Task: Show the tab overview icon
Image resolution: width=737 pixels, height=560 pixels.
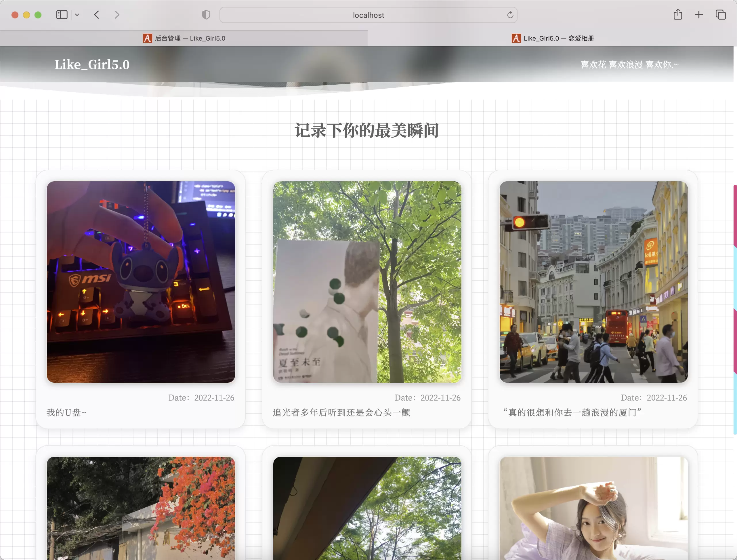Action: click(720, 15)
